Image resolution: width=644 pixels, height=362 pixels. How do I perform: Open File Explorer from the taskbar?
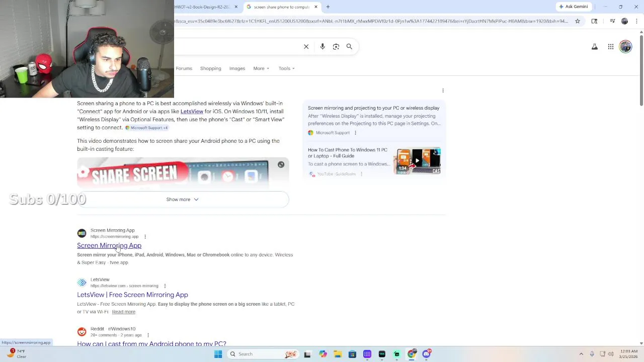pyautogui.click(x=338, y=354)
